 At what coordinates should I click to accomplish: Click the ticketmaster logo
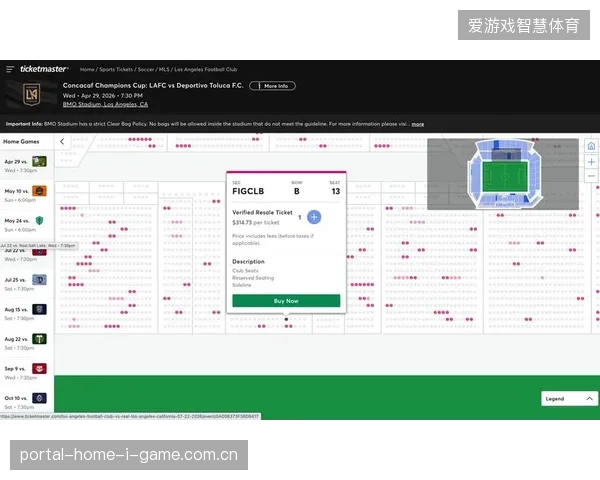[x=44, y=69]
